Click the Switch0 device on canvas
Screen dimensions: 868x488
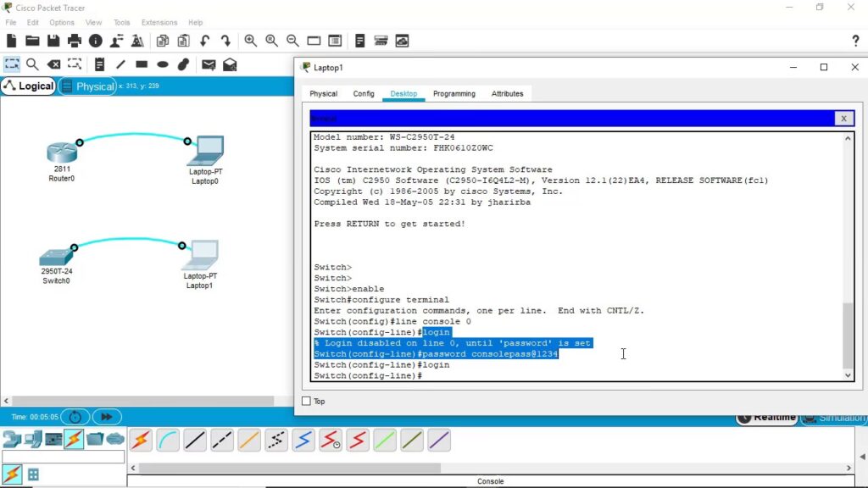pyautogui.click(x=56, y=258)
